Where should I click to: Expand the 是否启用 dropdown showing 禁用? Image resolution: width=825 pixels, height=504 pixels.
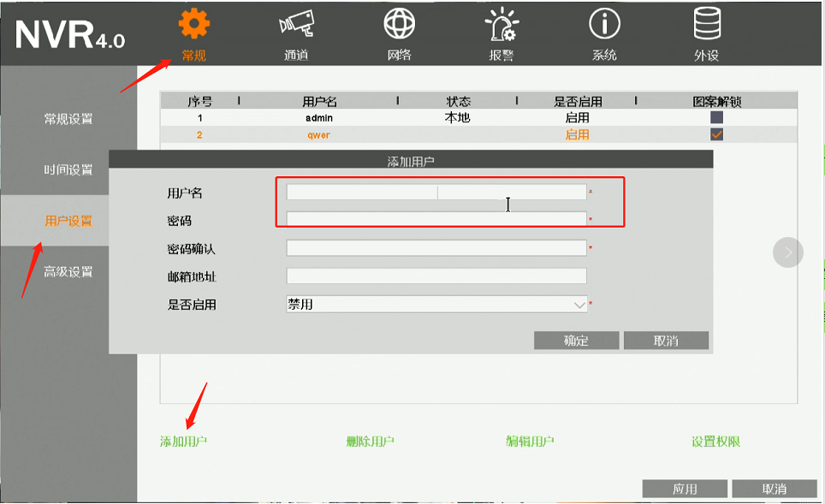tap(436, 304)
